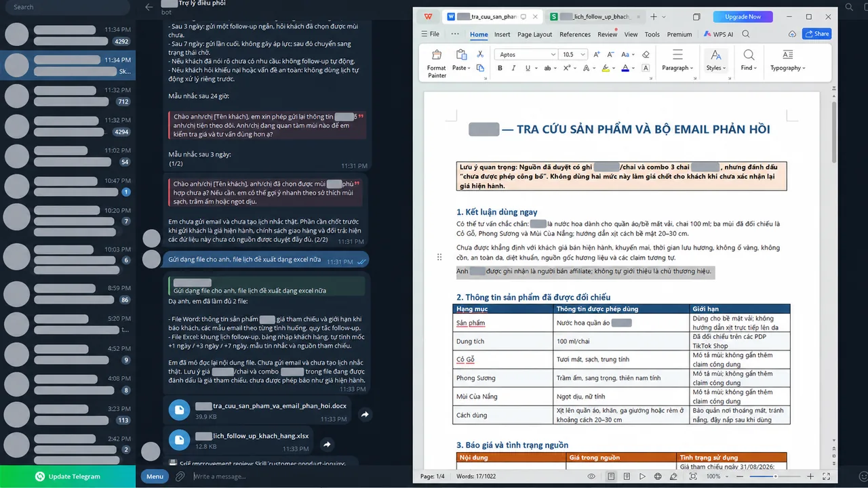This screenshot has width=868, height=488.
Task: Click the Update Telegram button
Action: (x=68, y=476)
